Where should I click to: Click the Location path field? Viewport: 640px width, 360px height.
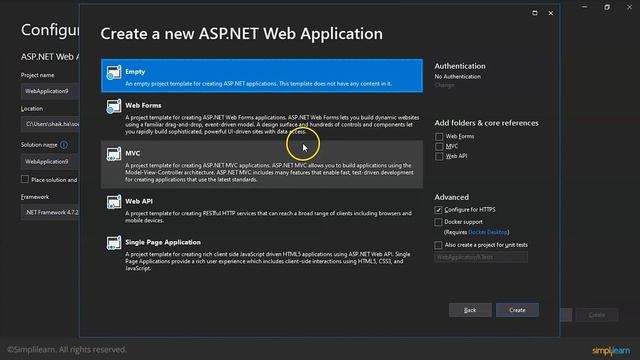pyautogui.click(x=50, y=124)
